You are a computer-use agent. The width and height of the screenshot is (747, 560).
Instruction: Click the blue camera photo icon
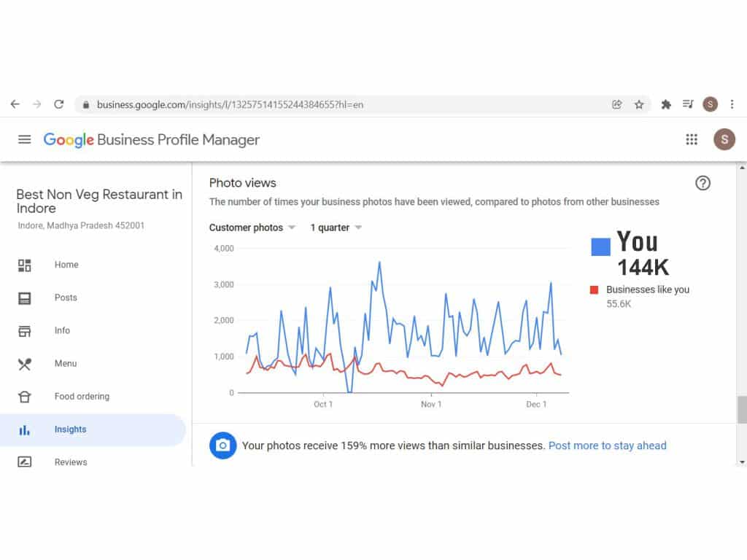pyautogui.click(x=223, y=446)
